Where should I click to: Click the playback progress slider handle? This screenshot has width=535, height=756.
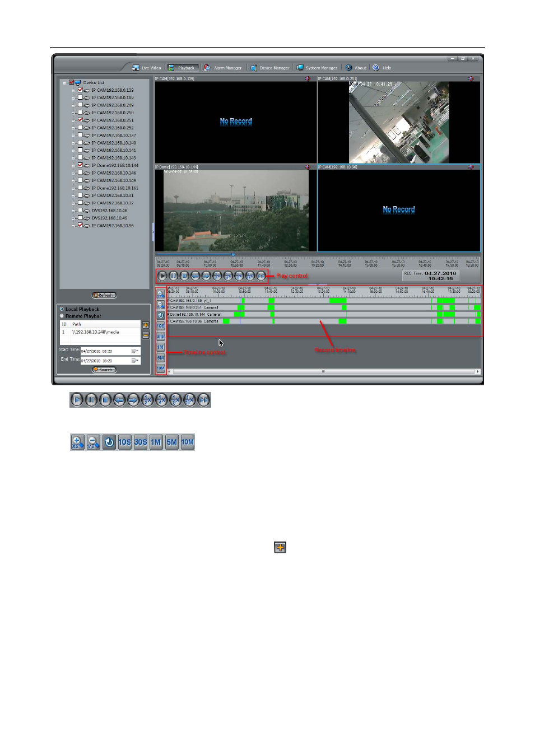233,254
